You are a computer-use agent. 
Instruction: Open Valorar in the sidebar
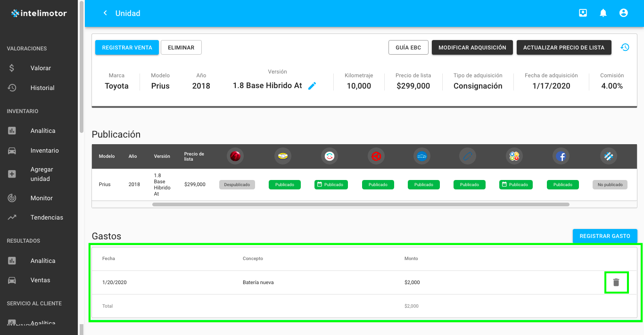coord(41,68)
